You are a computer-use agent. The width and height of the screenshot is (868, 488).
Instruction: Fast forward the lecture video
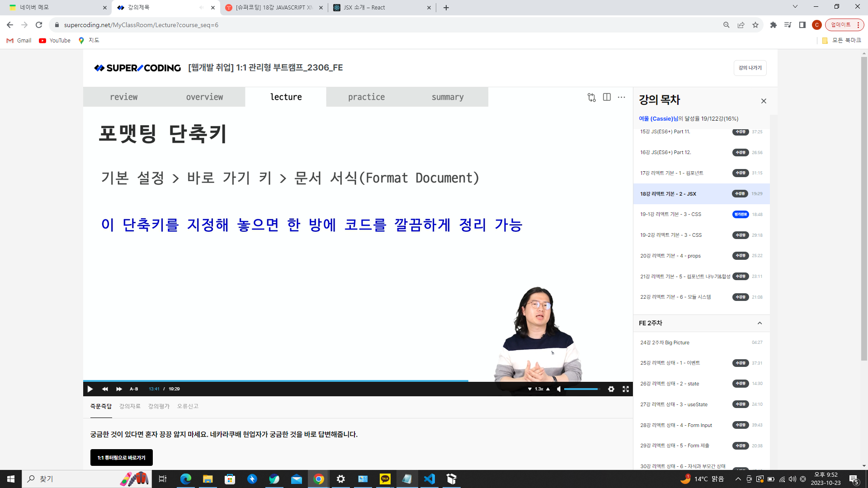[119, 389]
